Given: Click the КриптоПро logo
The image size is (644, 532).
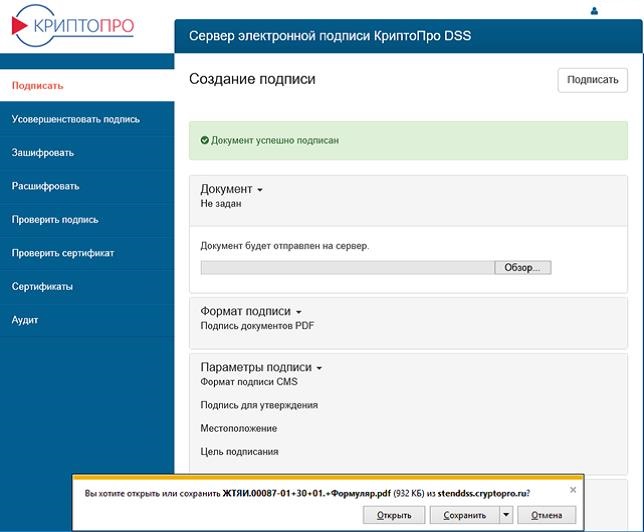Looking at the screenshot, I should point(73,25).
